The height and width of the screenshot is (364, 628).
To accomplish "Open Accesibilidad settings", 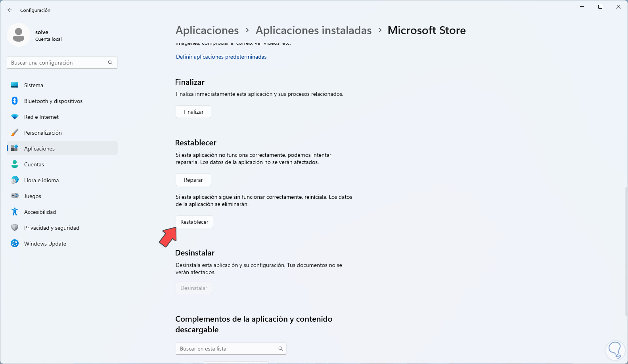I will pos(62,212).
